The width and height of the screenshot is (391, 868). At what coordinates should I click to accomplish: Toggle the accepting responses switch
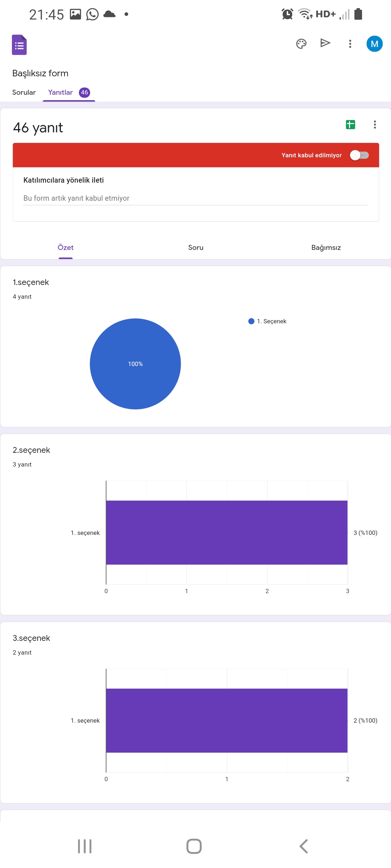coord(359,155)
